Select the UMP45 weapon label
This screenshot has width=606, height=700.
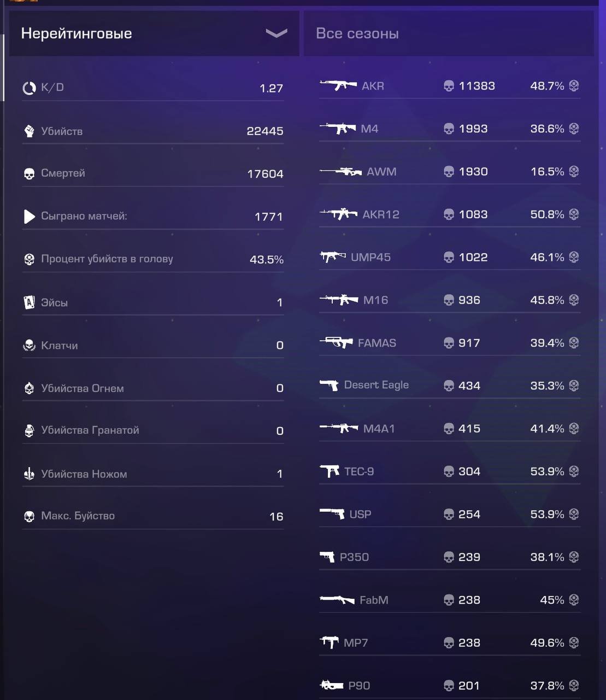click(370, 257)
